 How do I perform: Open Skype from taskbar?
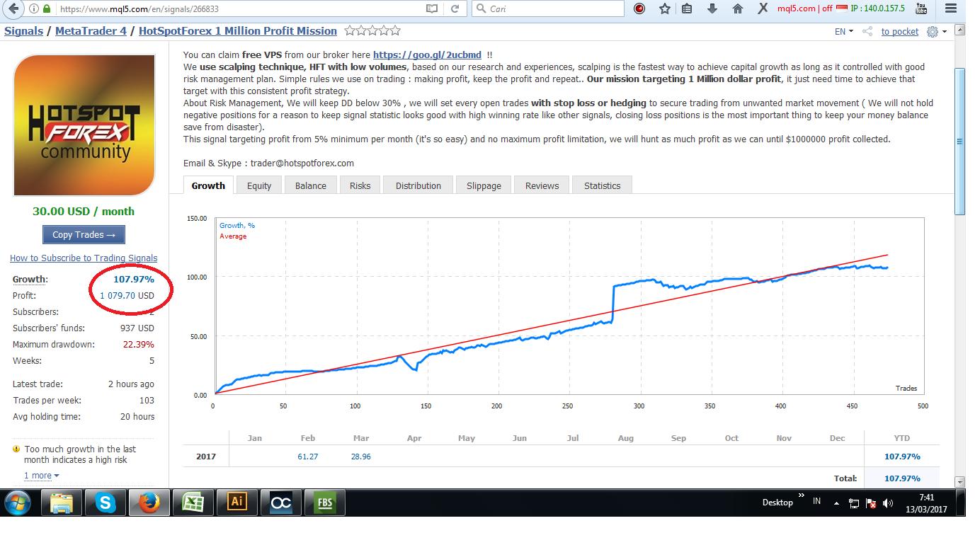point(105,503)
